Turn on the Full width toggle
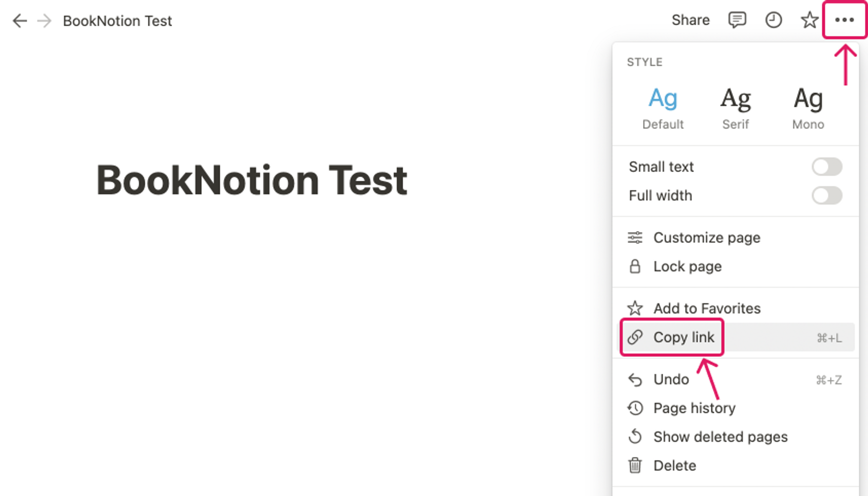Image resolution: width=868 pixels, height=496 pixels. click(827, 195)
